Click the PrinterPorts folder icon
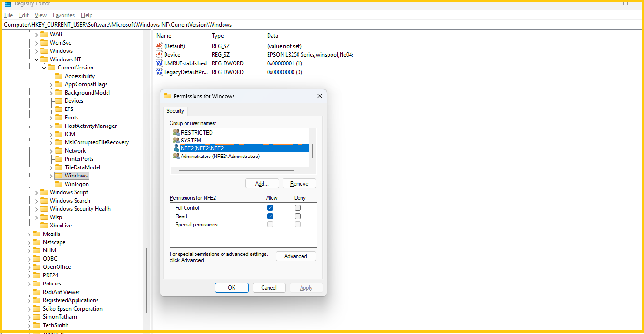This screenshot has width=644, height=334. coord(59,159)
